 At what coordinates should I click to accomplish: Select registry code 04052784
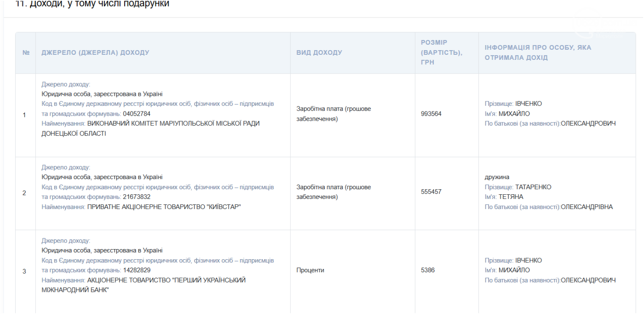point(137,114)
